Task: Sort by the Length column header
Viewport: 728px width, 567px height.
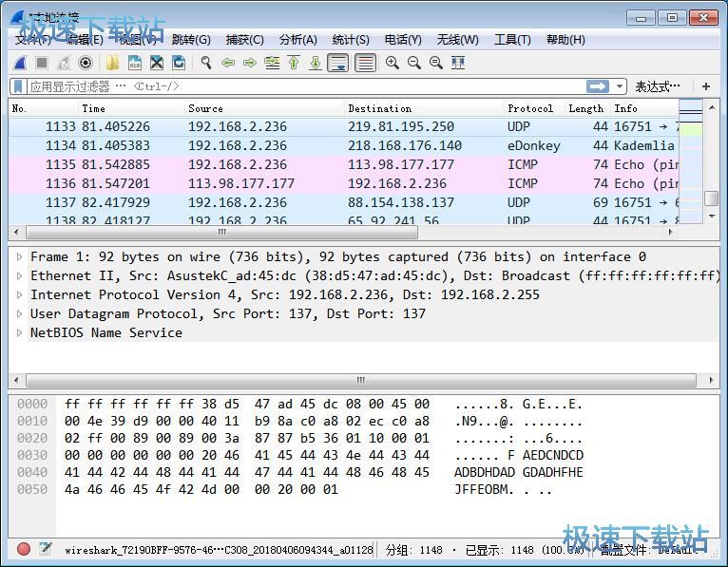Action: (x=586, y=108)
